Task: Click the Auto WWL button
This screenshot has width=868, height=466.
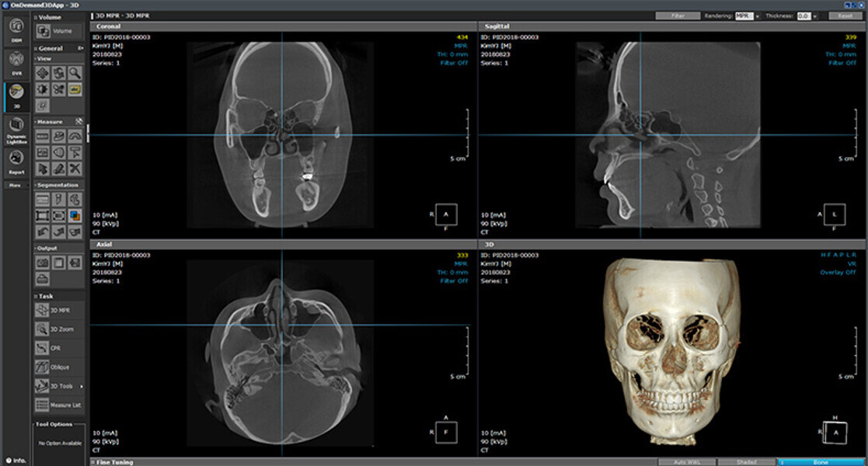Action: point(685,462)
